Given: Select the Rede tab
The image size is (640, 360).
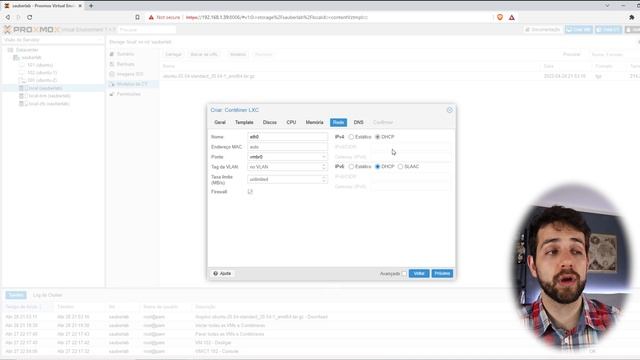Looking at the screenshot, I should click(338, 122).
